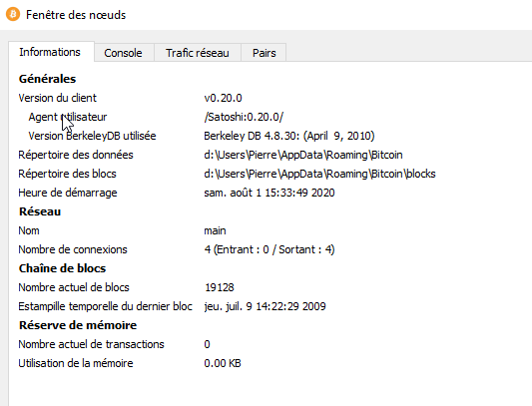Select the /Satoshi:0.20.0/ user agent text
Image resolution: width=532 pixels, height=406 pixels.
click(244, 117)
